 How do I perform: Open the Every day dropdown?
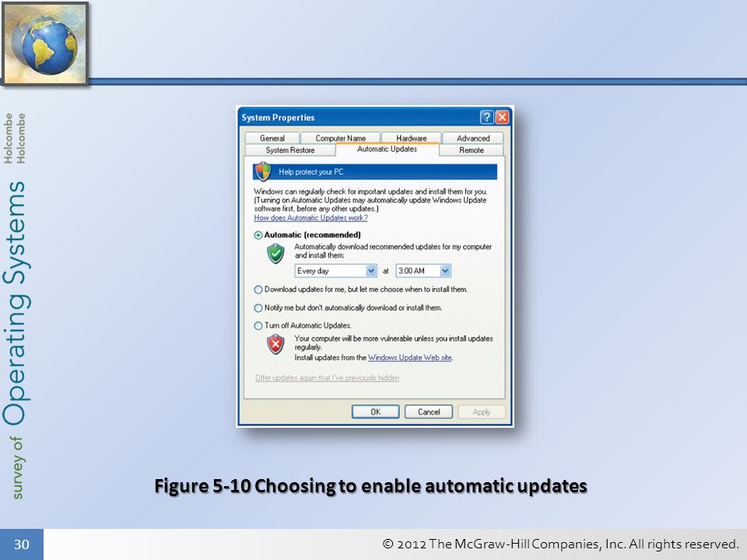coord(336,271)
